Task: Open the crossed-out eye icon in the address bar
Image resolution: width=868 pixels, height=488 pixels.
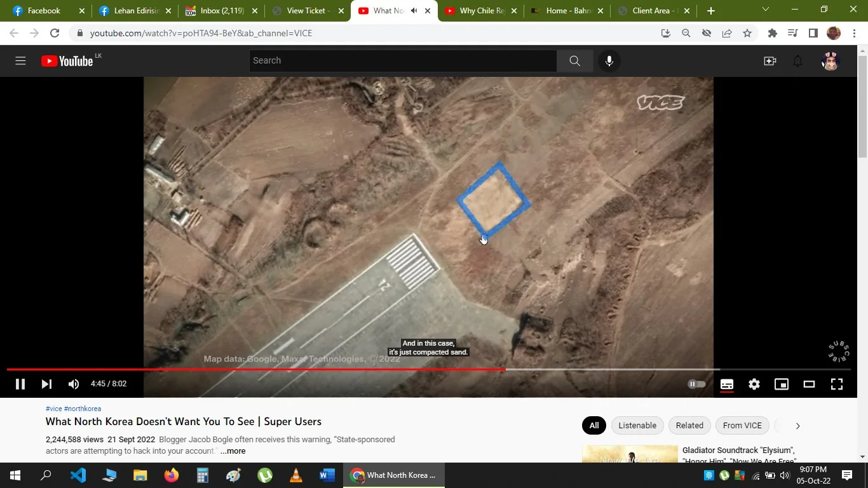Action: point(707,33)
